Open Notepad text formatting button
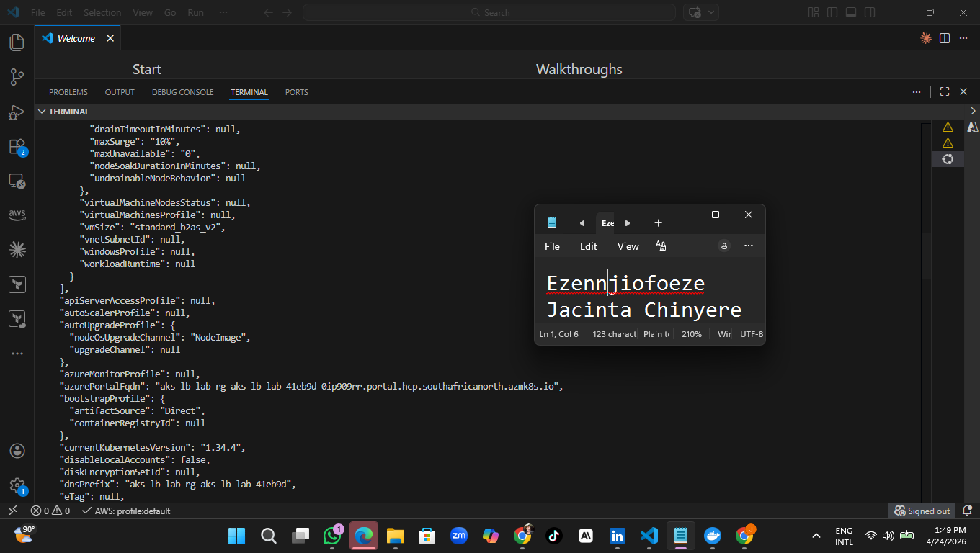 661,246
